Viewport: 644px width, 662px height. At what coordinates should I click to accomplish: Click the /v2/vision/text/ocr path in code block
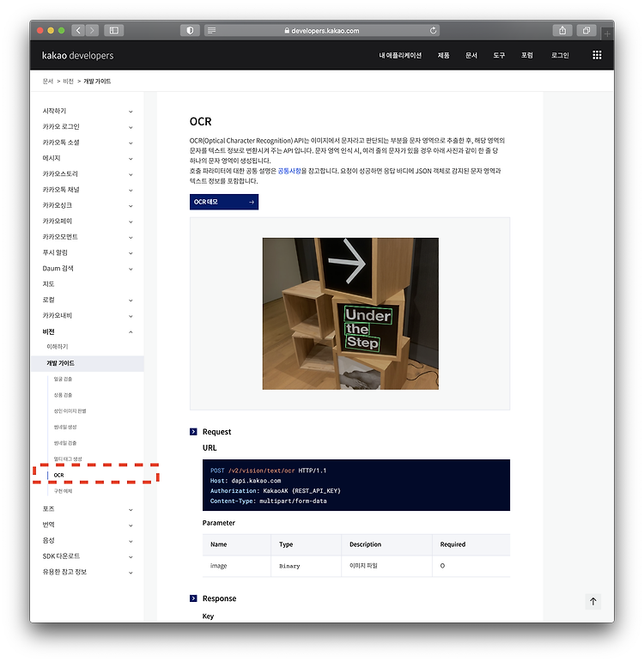261,471
